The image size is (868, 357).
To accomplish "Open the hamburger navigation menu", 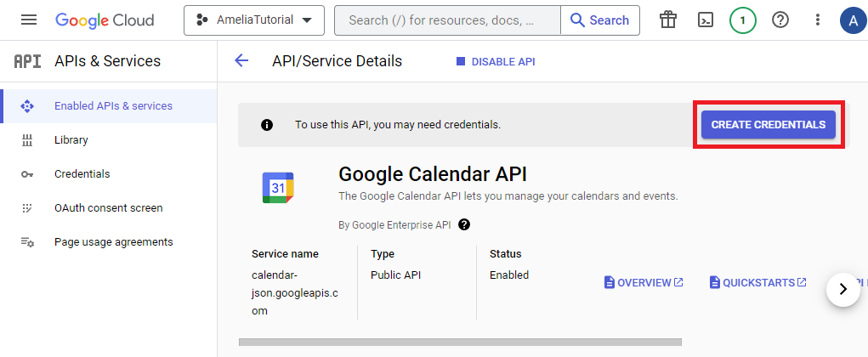I will (29, 20).
